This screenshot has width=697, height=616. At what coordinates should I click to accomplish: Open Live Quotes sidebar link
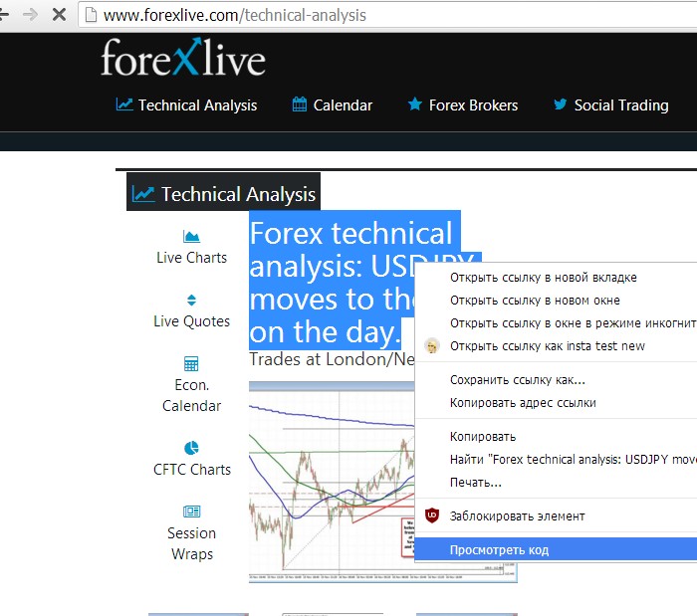tap(191, 321)
